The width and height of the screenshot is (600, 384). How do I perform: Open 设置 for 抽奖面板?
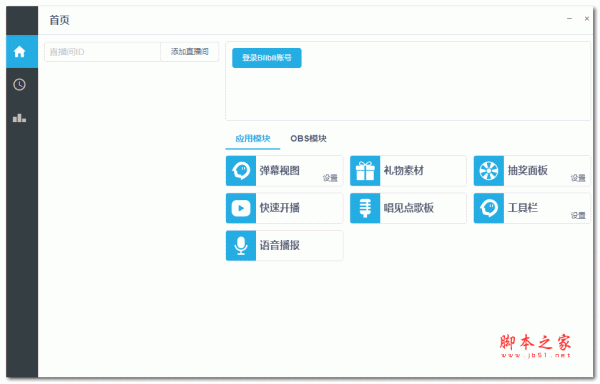point(578,178)
